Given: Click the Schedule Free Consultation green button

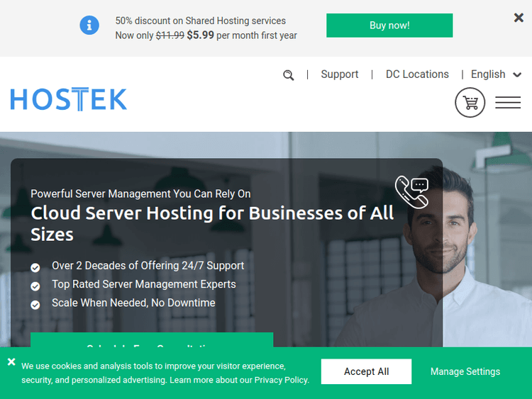Looking at the screenshot, I should point(152,339).
